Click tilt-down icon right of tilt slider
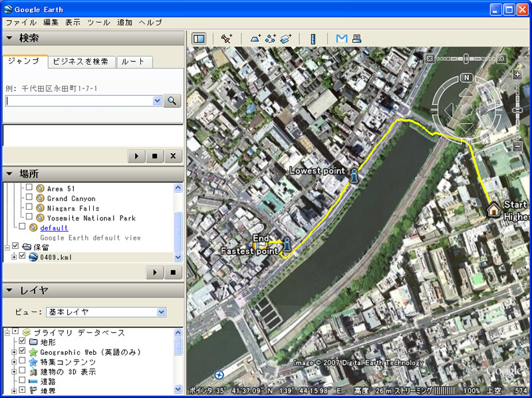Viewport: 532px width, 398px height. [x=502, y=59]
